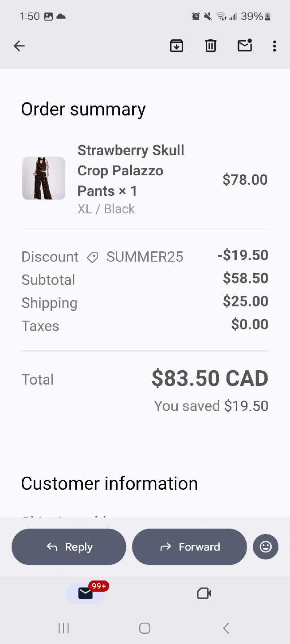The height and width of the screenshot is (644, 290).
Task: Tap the $83.50 CAD total amount
Action: [x=209, y=379]
